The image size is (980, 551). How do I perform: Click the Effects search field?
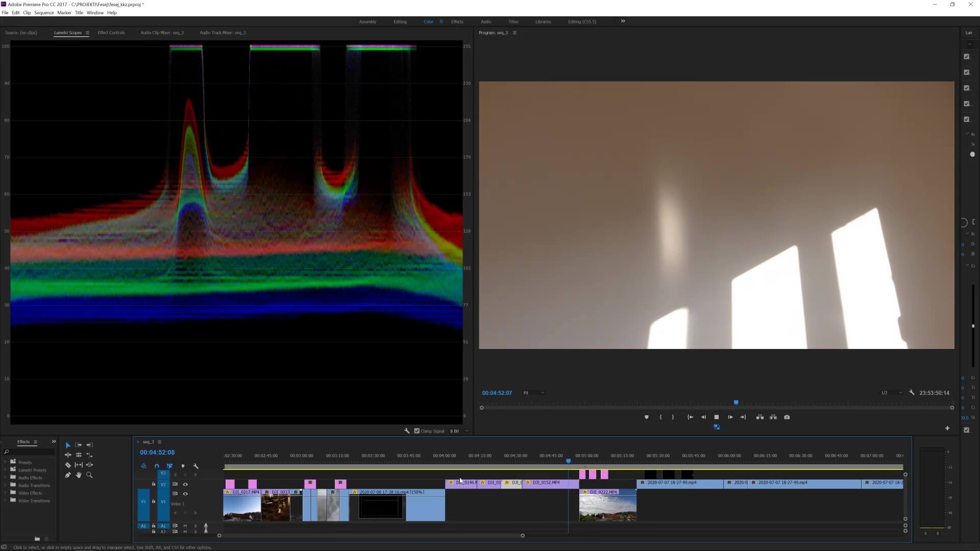pyautogui.click(x=31, y=452)
